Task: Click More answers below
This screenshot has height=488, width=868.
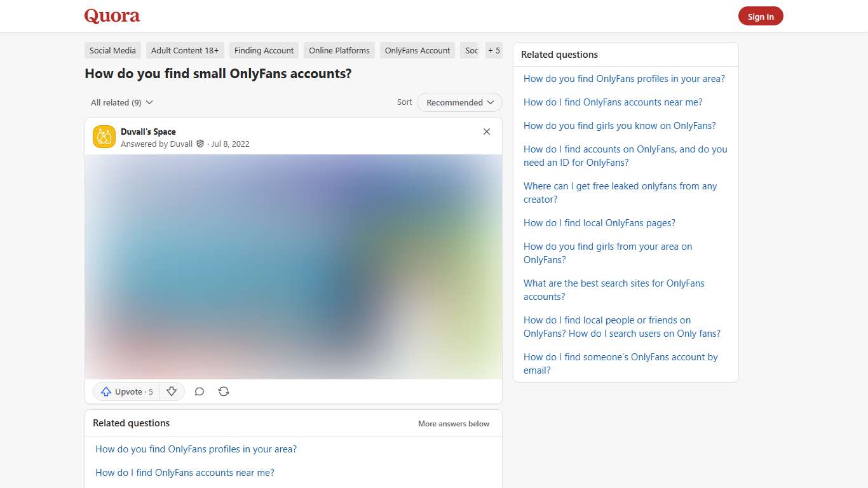Action: point(453,424)
